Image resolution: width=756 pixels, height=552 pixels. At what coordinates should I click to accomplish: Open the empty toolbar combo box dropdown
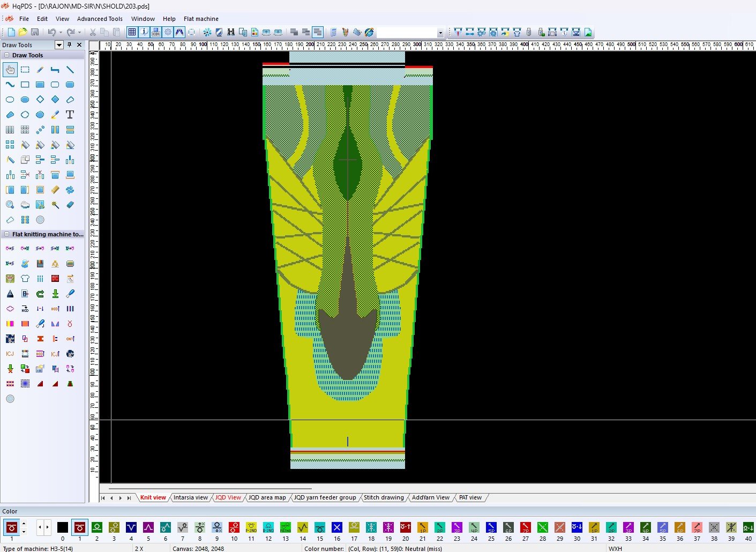tap(440, 33)
